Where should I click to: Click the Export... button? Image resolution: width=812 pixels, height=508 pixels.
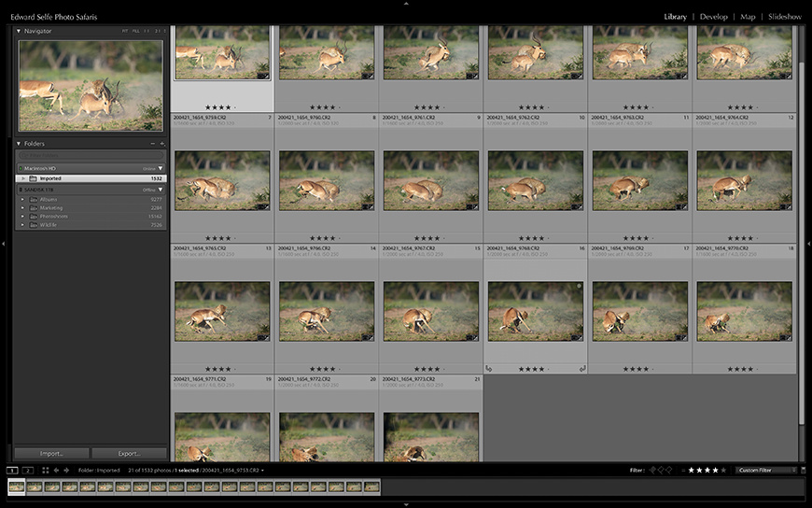tap(129, 453)
